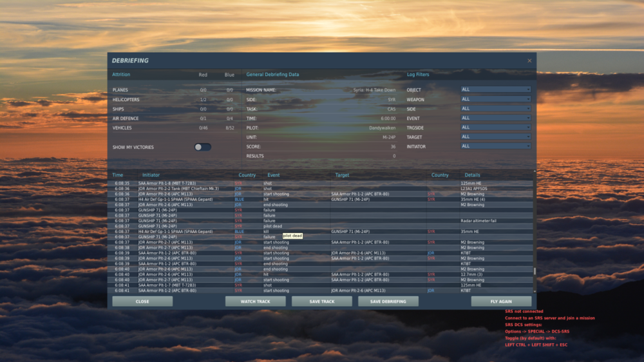Image resolution: width=644 pixels, height=362 pixels.
Task: Open the WEAPON log filter dropdown
Action: (495, 99)
